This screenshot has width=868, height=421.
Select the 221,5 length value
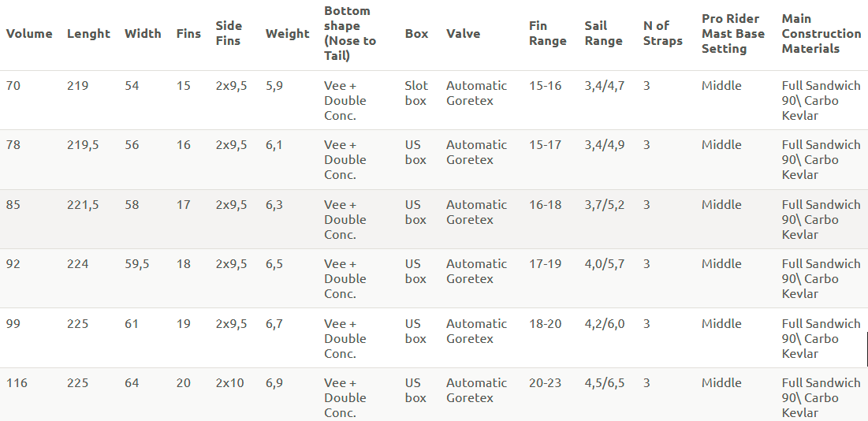(83, 205)
